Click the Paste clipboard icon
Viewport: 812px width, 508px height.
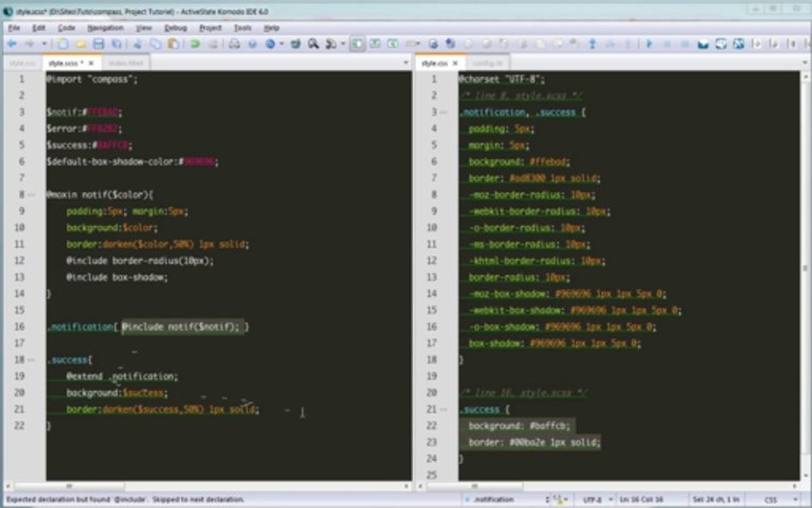(173, 44)
